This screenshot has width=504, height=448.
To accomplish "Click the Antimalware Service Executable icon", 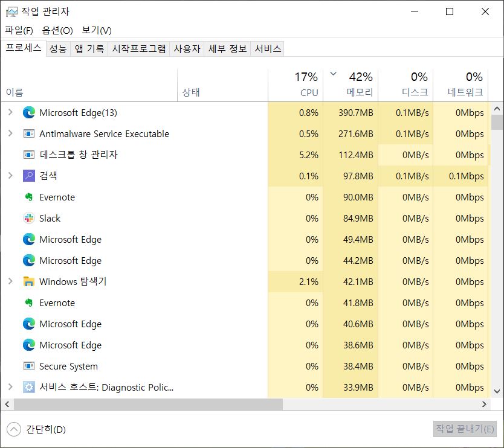I will 28,133.
